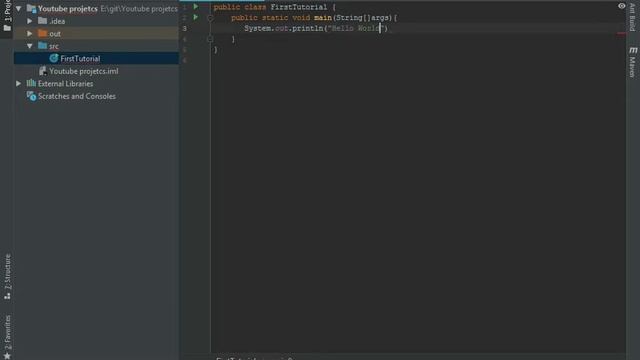Click the Maven m icon
Image resolution: width=640 pixels, height=360 pixels.
coord(633,50)
